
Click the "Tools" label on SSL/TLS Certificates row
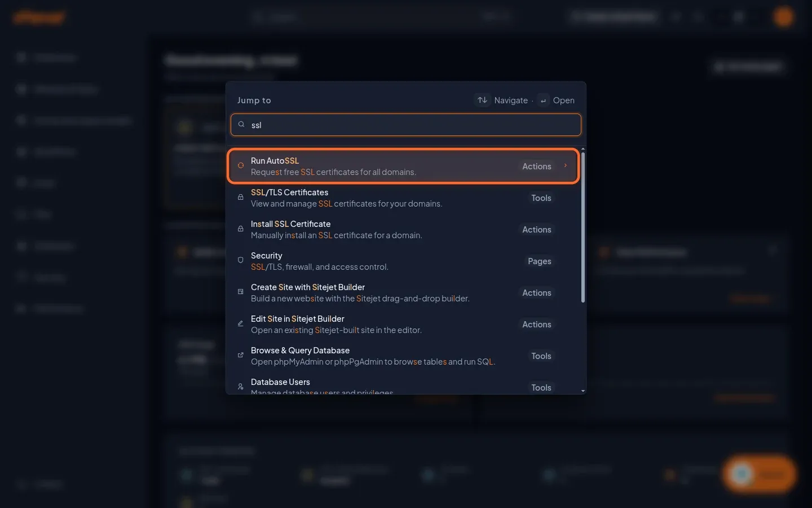[x=541, y=198]
